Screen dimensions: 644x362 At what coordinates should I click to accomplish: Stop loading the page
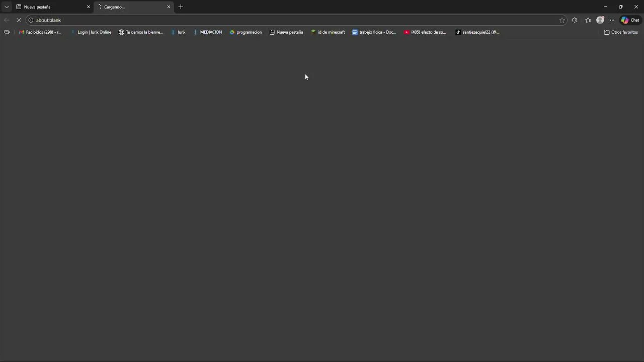click(19, 20)
